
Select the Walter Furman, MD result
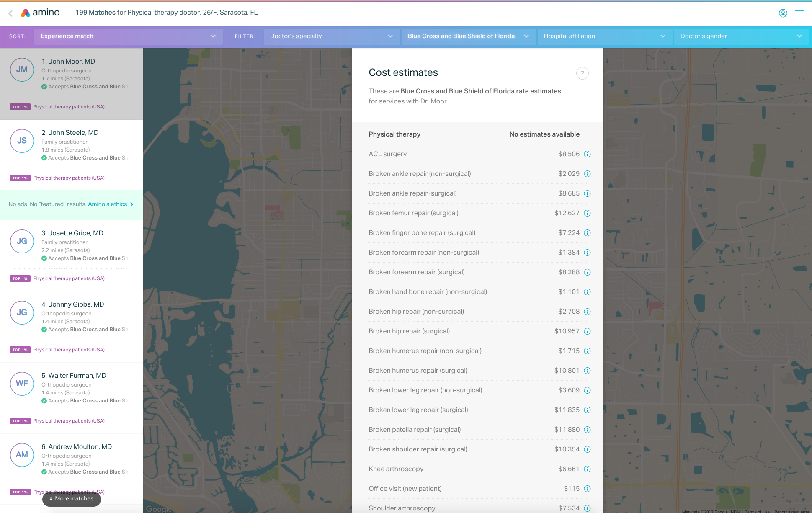[x=71, y=398]
